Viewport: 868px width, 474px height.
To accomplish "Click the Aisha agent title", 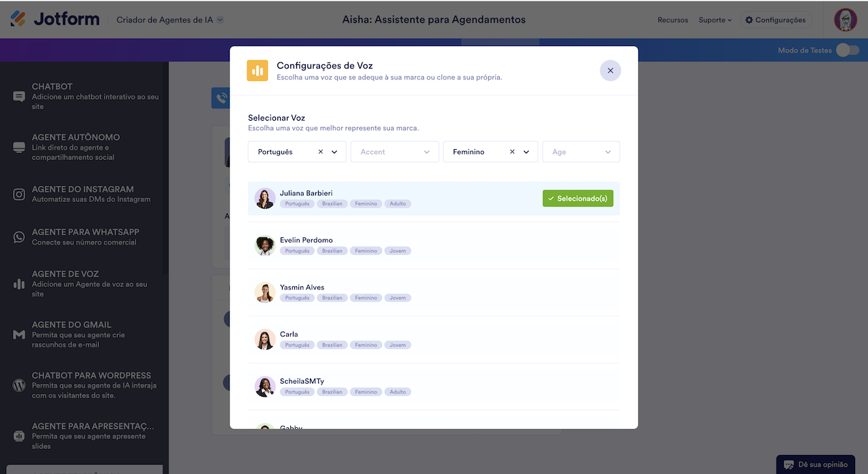I will [x=434, y=20].
